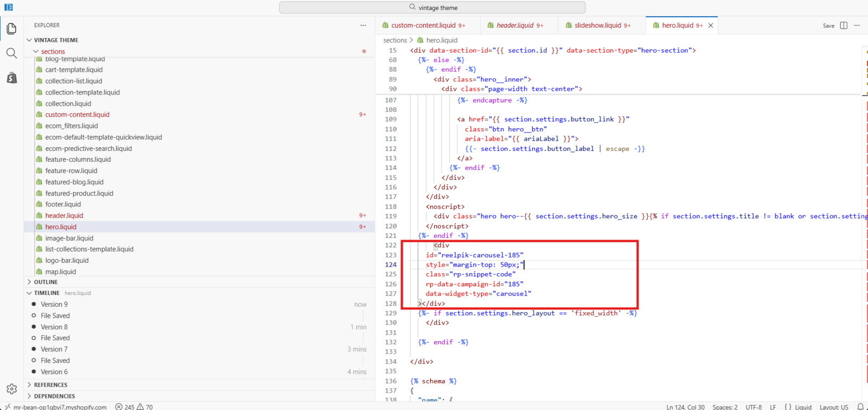868x410 pixels.
Task: Click Layout: US in status bar
Action: click(x=834, y=407)
